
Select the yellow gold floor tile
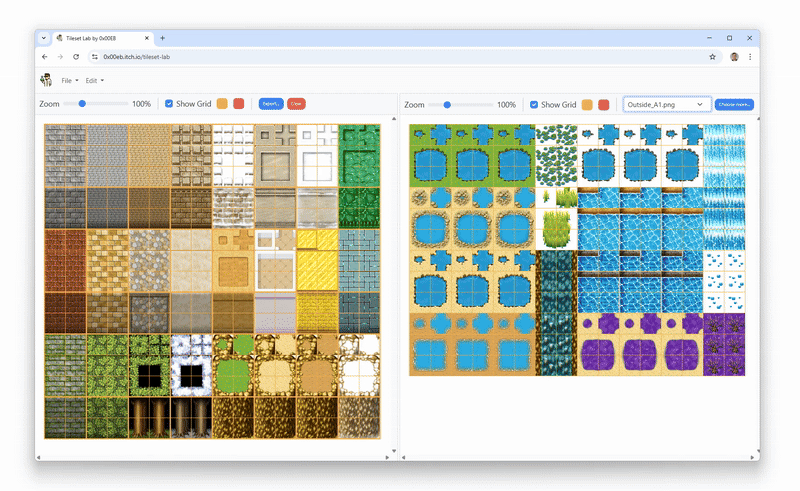click(x=317, y=260)
